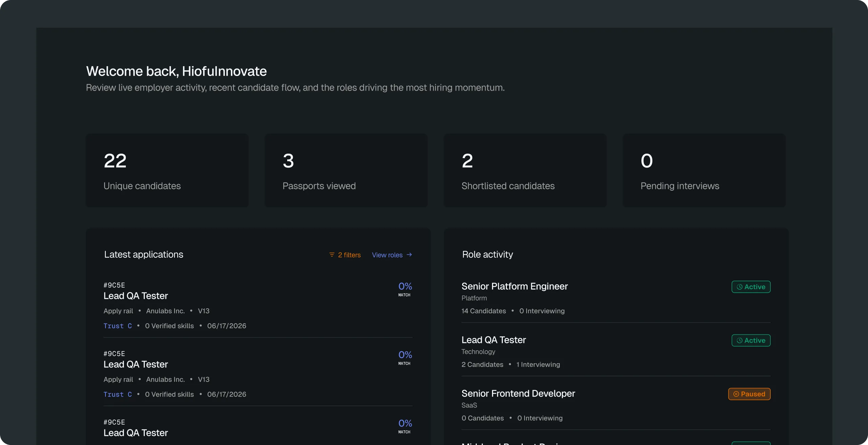Click the clock icon in Lead QA Tester's Active badge
Screen dimensions: 868x445
pyautogui.click(x=739, y=341)
